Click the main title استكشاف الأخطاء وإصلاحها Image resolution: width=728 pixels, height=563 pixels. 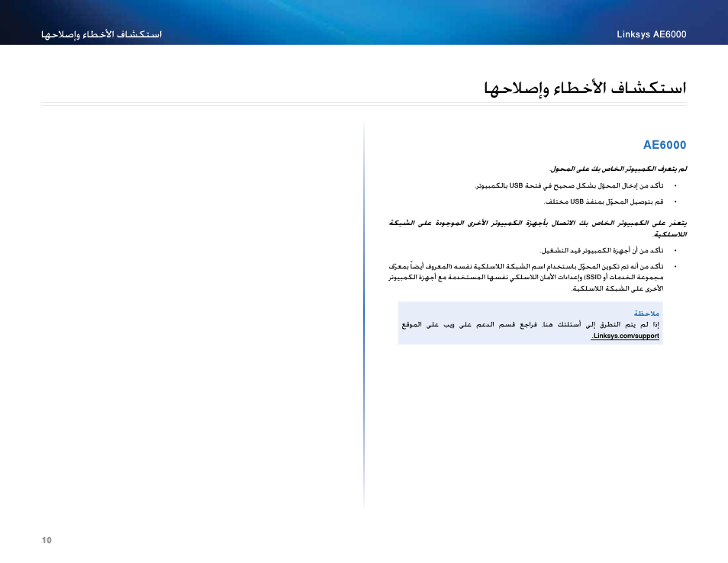[x=585, y=88]
